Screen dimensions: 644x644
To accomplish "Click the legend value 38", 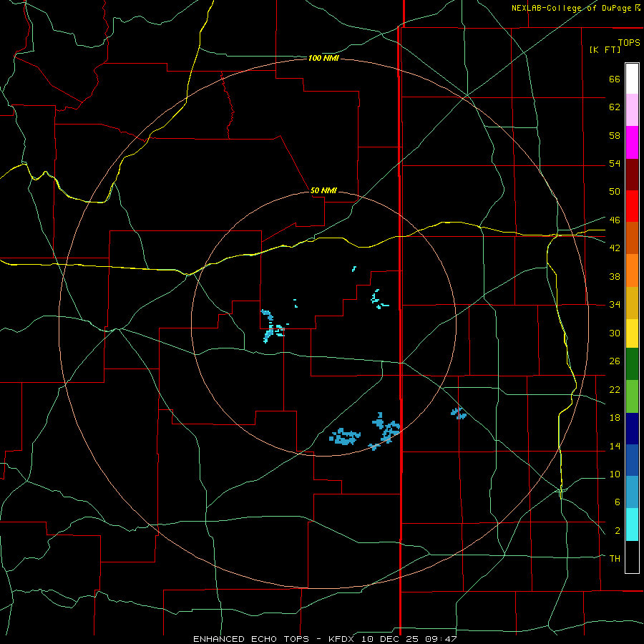I will (x=615, y=276).
